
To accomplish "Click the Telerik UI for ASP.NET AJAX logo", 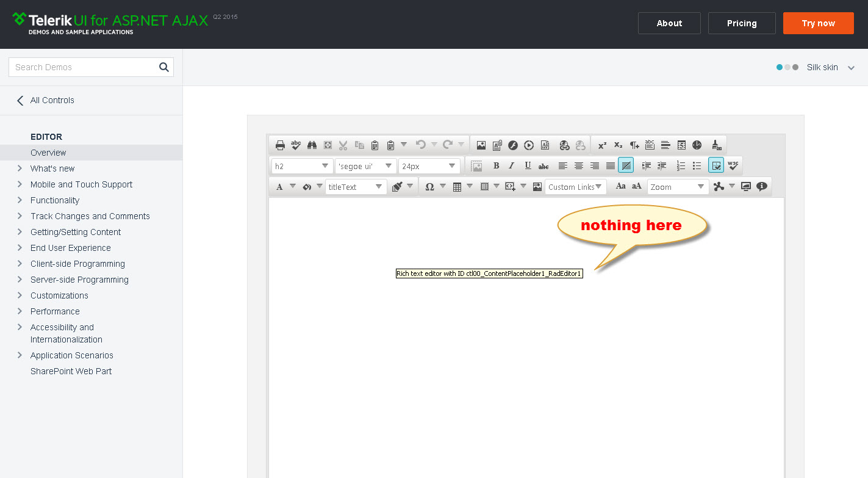I will point(110,23).
